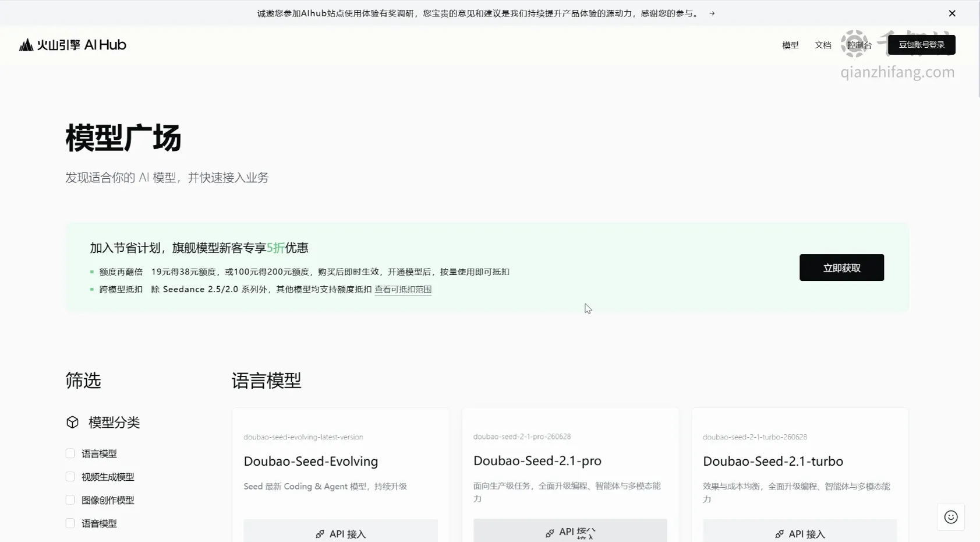Open the Doubao-Seed-Evolving model title

tap(311, 461)
